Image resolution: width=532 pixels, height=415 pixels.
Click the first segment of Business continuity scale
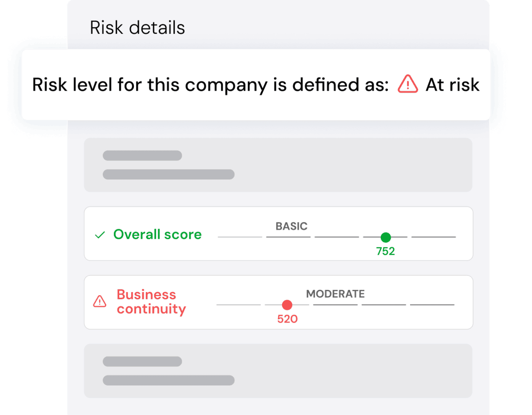(239, 305)
